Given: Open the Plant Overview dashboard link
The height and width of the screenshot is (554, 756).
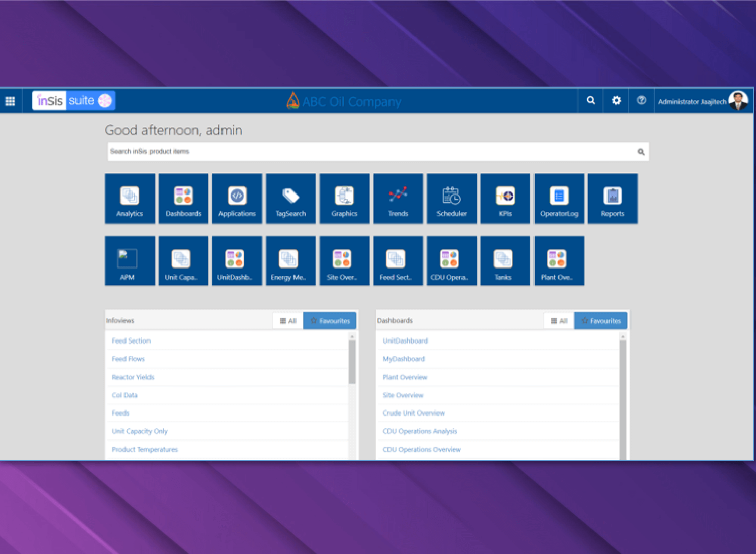Looking at the screenshot, I should [405, 377].
